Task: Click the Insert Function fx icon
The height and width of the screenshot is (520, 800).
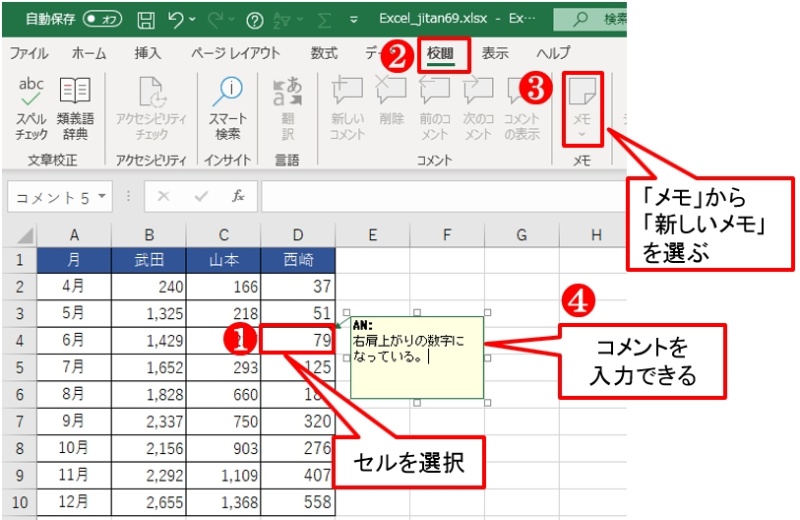Action: (x=238, y=197)
